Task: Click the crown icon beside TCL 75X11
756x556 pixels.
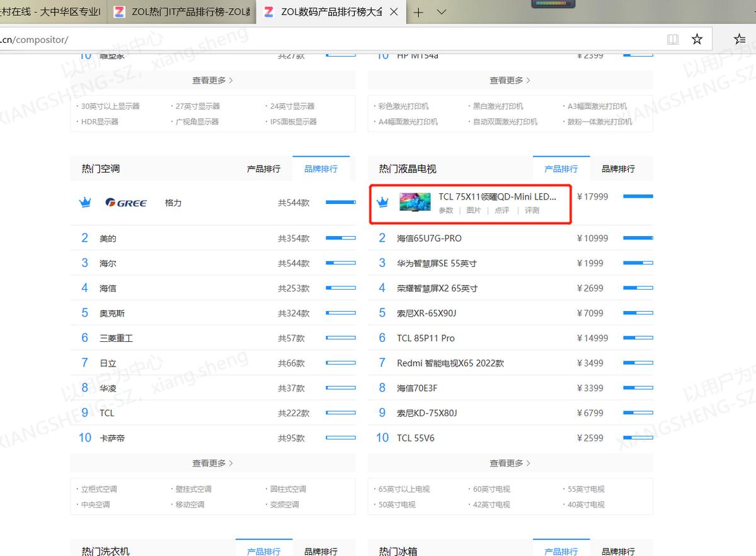Action: [x=382, y=203]
